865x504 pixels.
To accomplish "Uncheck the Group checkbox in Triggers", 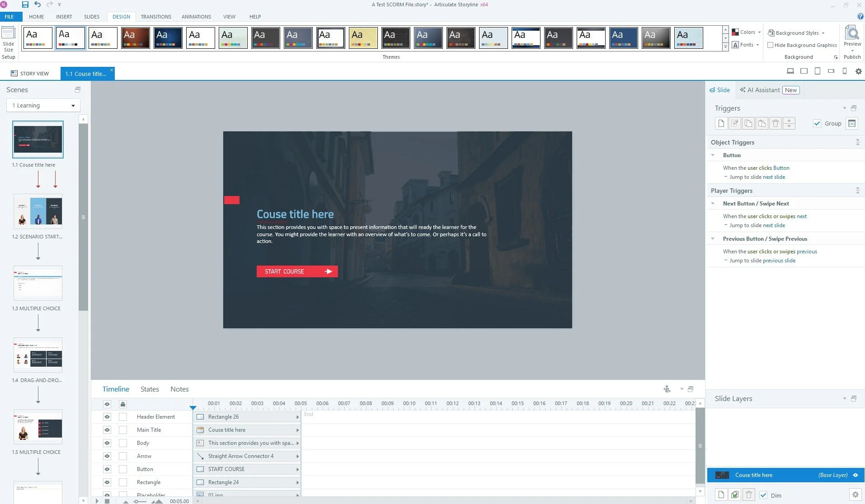I will pos(817,123).
